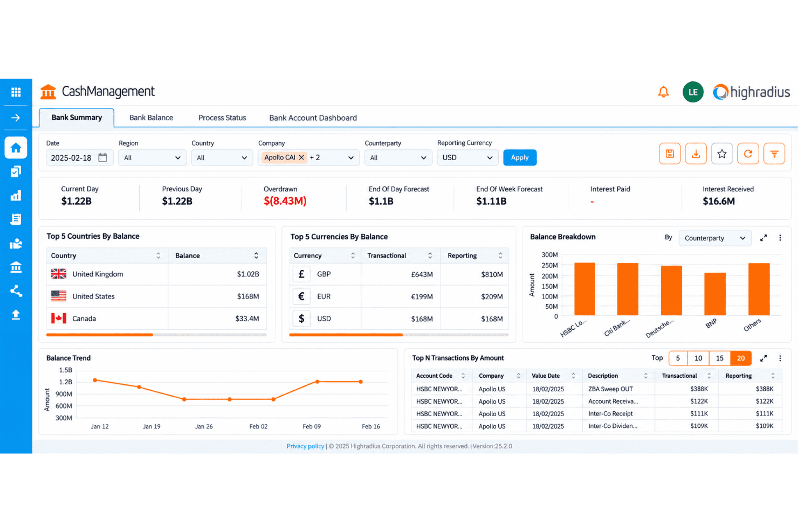Expand sidebar with the arrow icon
Image resolution: width=798 pixels, height=532 pixels.
click(x=16, y=118)
